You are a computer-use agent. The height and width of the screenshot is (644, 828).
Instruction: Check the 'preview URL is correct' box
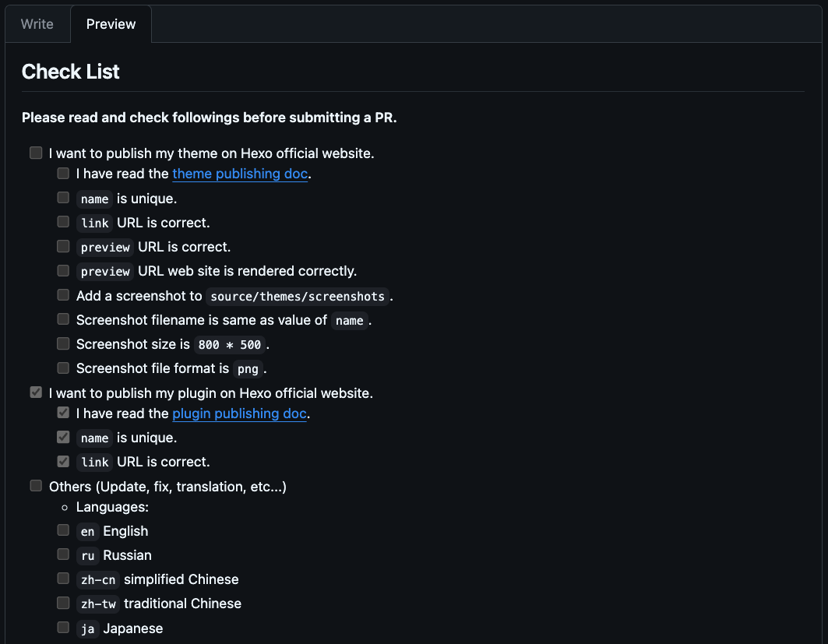click(63, 246)
